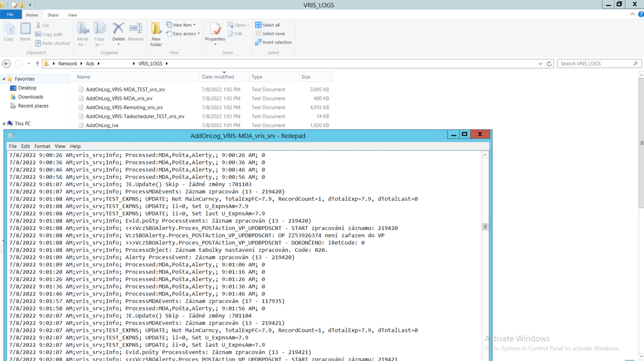This screenshot has height=361, width=644.
Task: Switch to the View ribbon tab
Action: tap(72, 15)
